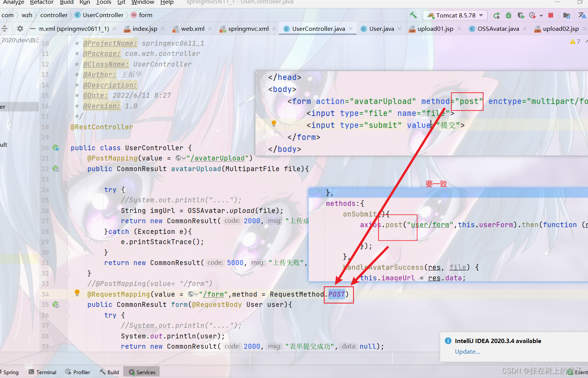Open the Build tool window
588x378 pixels.
click(x=109, y=372)
